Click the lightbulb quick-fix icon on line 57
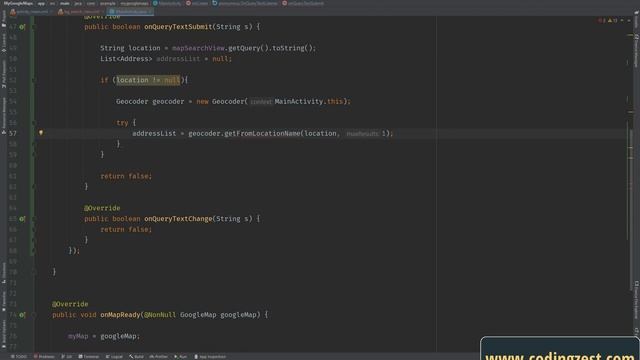The image size is (640, 360). click(41, 133)
